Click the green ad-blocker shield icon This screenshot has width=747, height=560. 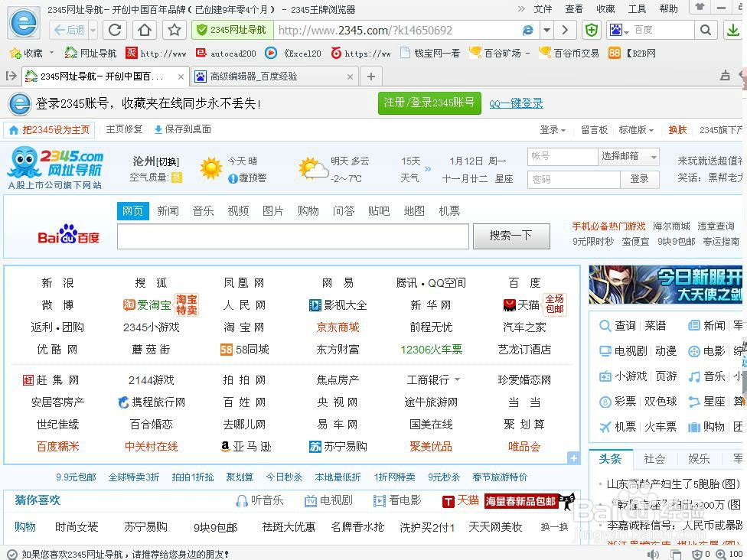click(x=591, y=30)
